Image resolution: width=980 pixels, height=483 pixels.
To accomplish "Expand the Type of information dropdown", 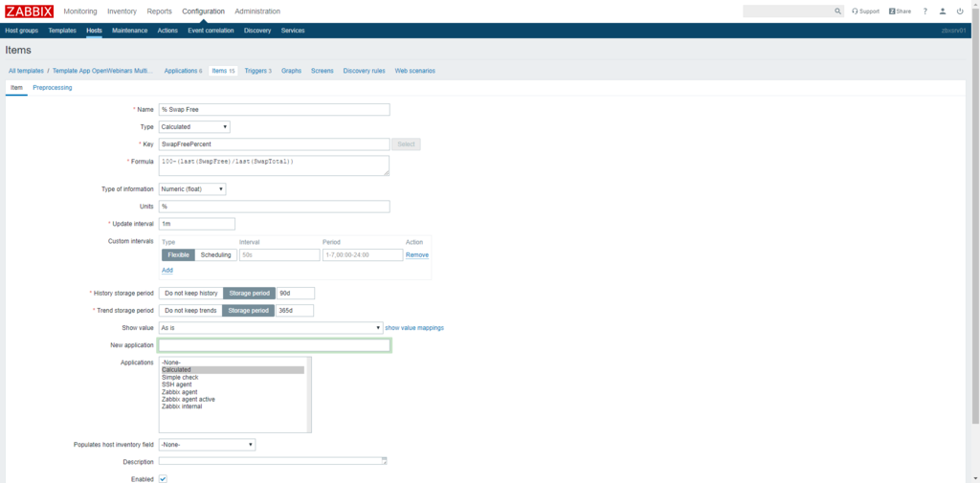I will pos(192,189).
